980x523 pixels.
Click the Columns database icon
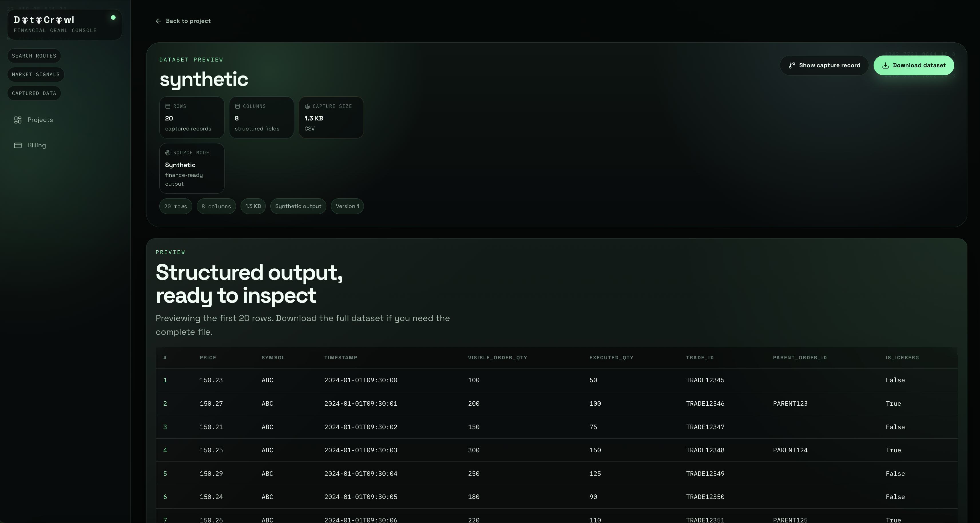pyautogui.click(x=237, y=106)
